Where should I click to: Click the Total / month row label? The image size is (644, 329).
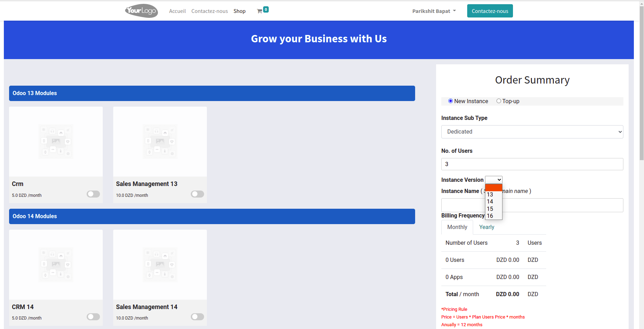(462, 294)
